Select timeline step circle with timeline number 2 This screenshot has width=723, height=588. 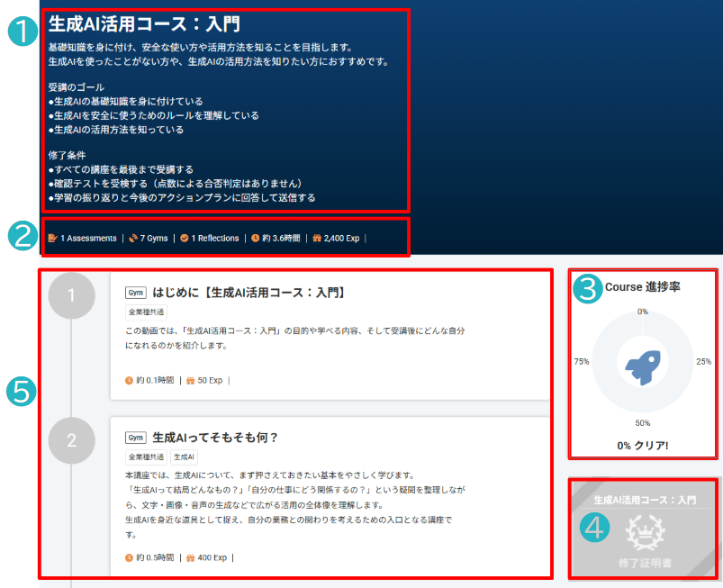[71, 440]
